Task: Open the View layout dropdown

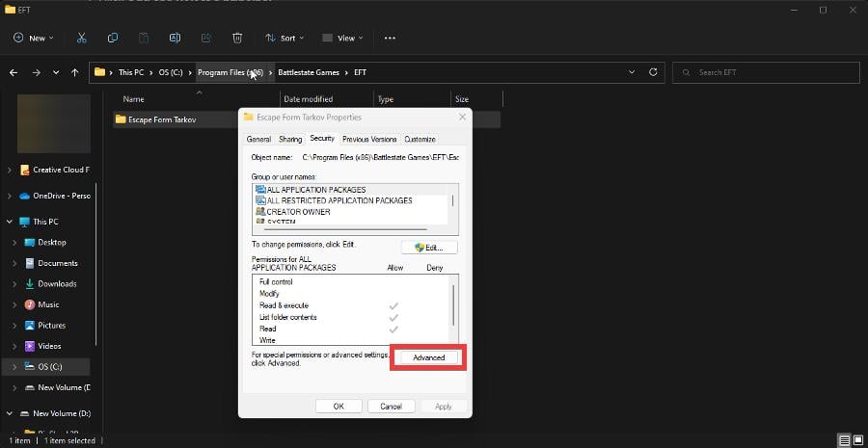Action: 342,39
